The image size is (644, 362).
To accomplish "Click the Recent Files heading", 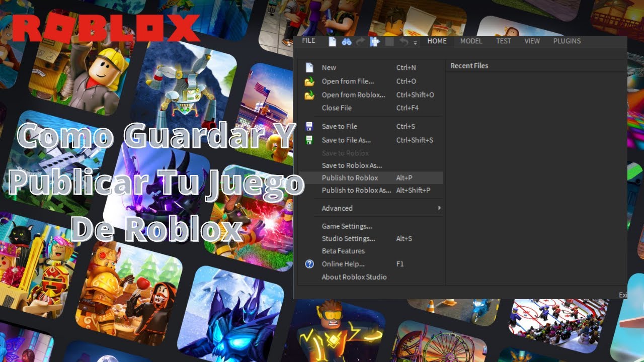I will 469,66.
